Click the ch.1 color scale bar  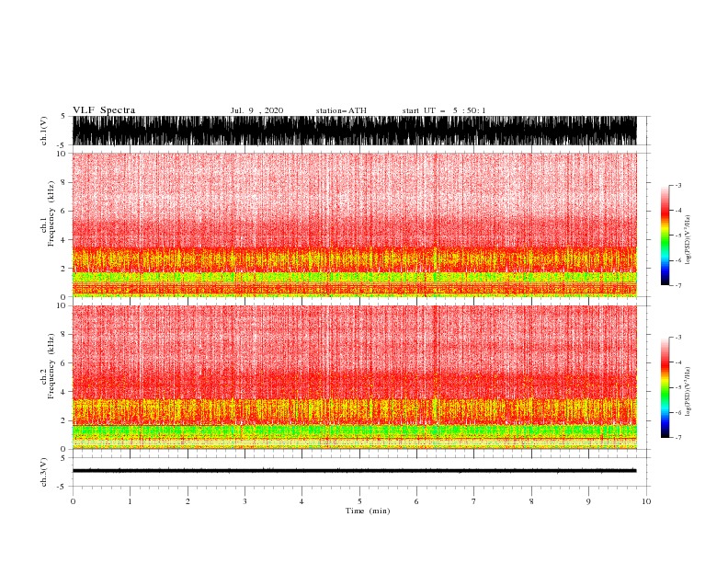tap(665, 236)
